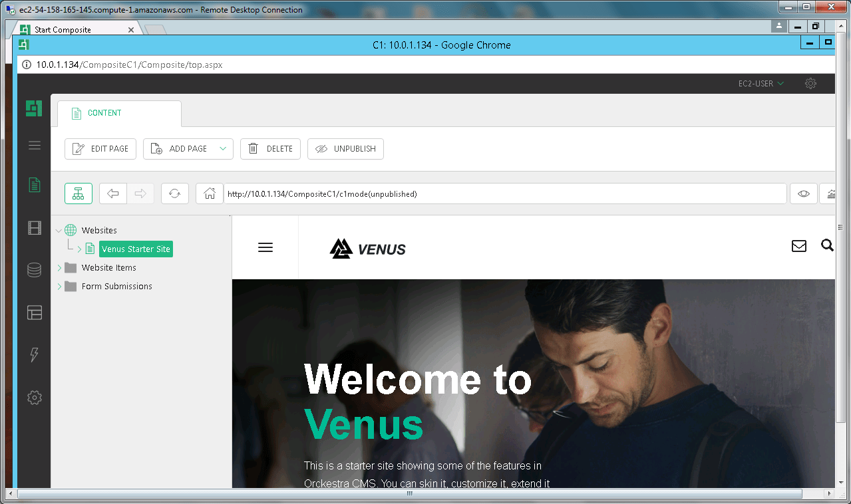Screen dimensions: 851x504
Task: Go to home page icon
Action: click(x=210, y=193)
